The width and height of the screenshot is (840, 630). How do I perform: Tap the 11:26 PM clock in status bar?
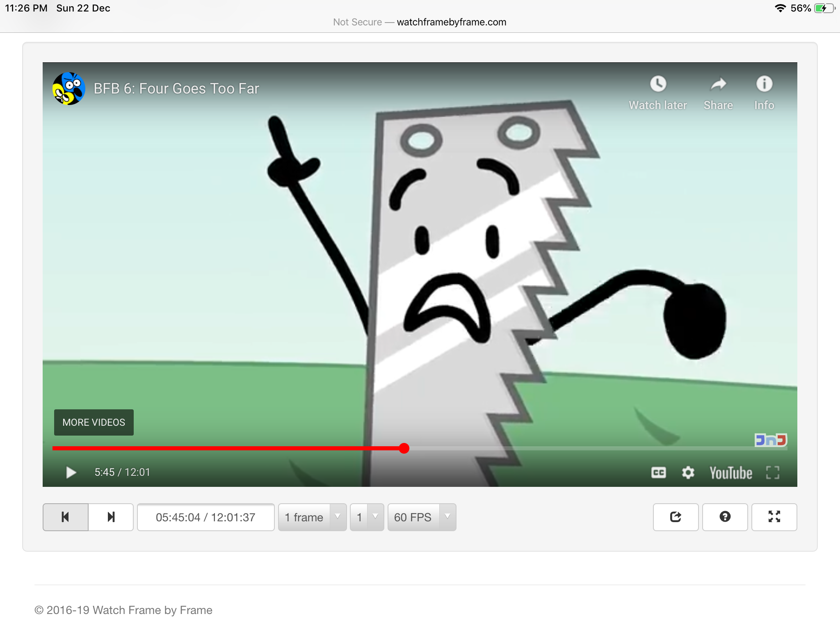[26, 8]
